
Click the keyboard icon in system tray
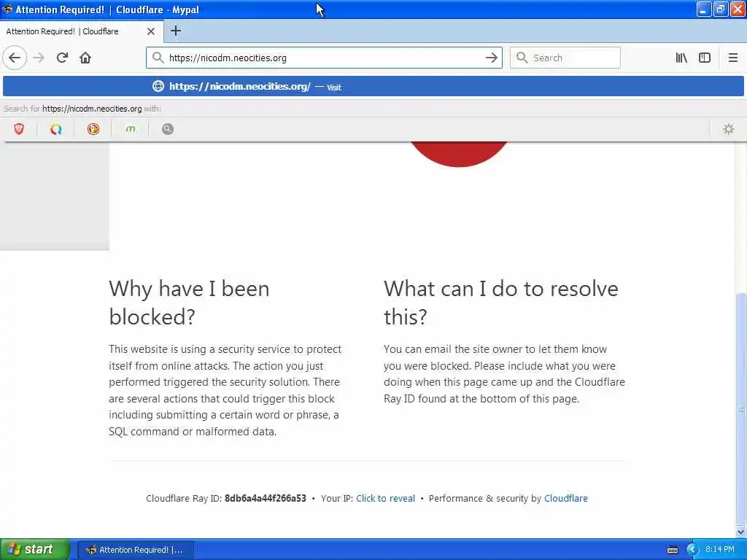tap(672, 550)
